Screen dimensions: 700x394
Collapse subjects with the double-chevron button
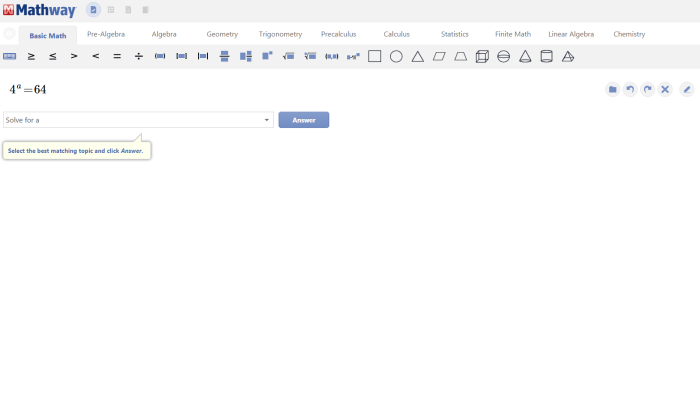(9, 33)
